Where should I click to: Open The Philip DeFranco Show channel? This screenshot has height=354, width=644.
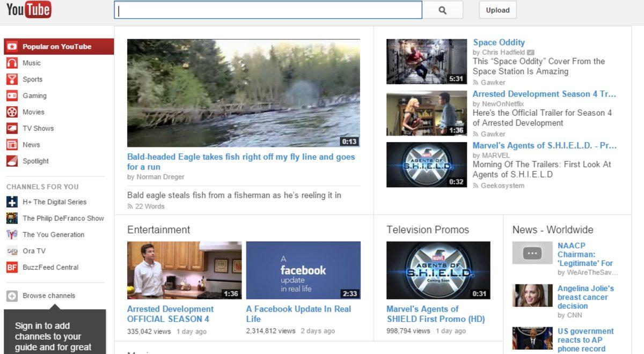(63, 218)
